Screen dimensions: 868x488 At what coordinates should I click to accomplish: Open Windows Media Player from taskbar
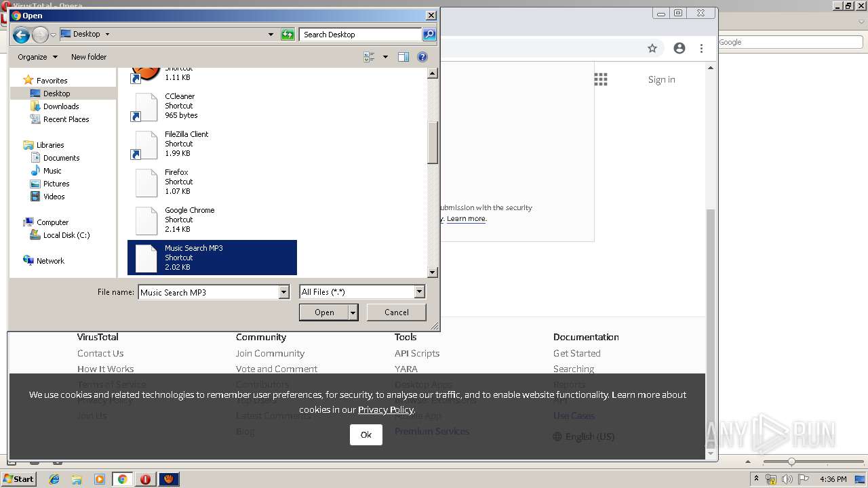[x=100, y=479]
